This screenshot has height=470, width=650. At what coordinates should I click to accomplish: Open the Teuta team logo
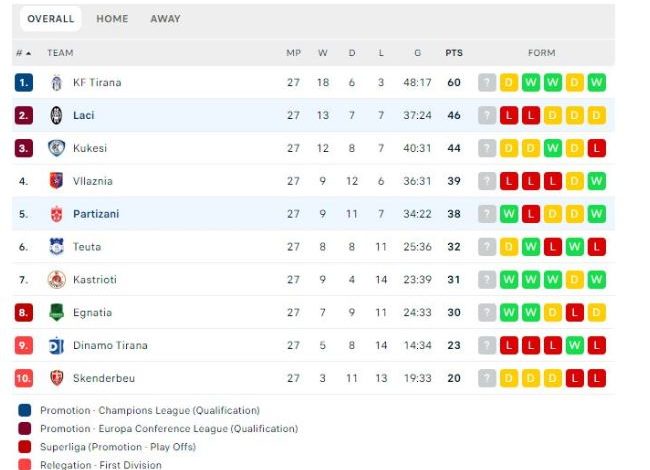point(56,247)
